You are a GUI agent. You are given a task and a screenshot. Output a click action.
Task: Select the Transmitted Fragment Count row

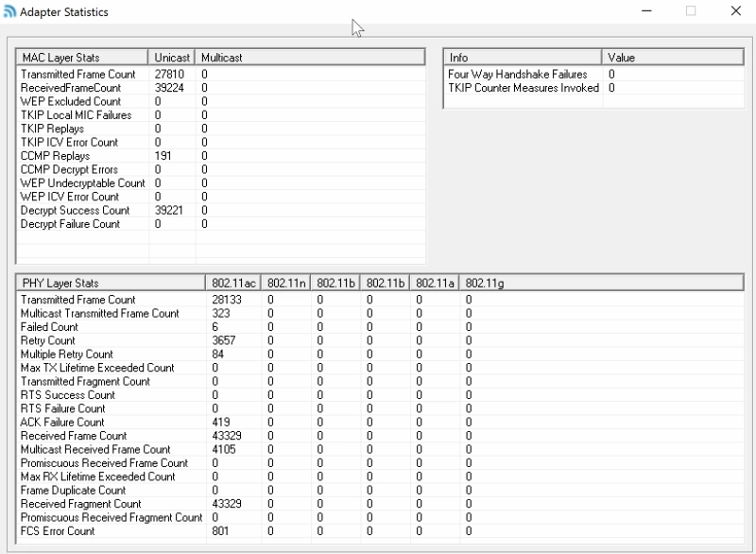380,381
